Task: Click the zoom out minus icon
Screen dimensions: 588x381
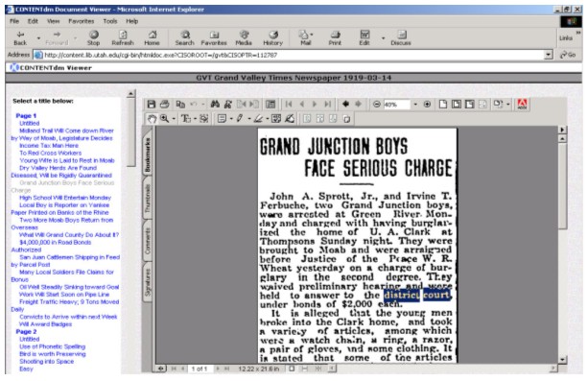Action: (377, 105)
